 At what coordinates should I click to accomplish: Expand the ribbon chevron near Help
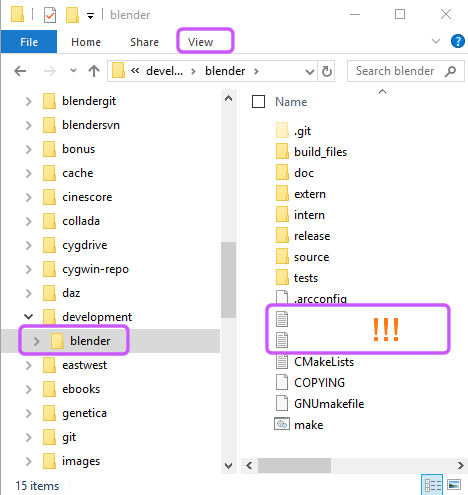point(436,41)
